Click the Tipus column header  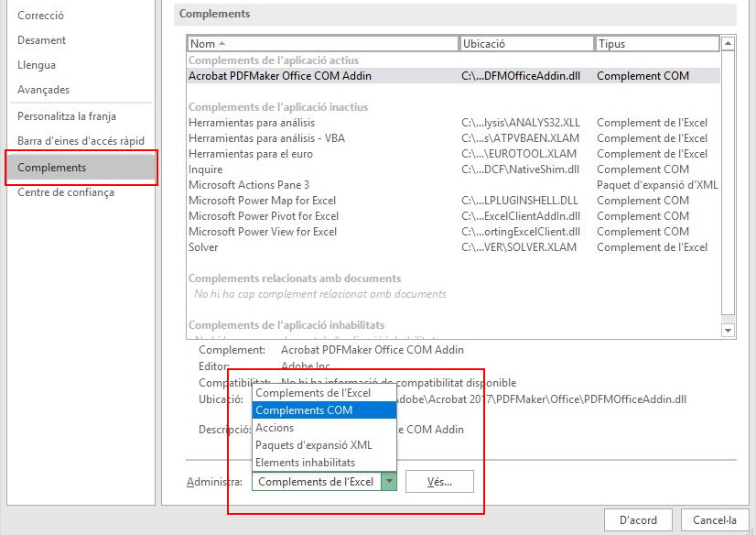pyautogui.click(x=656, y=43)
